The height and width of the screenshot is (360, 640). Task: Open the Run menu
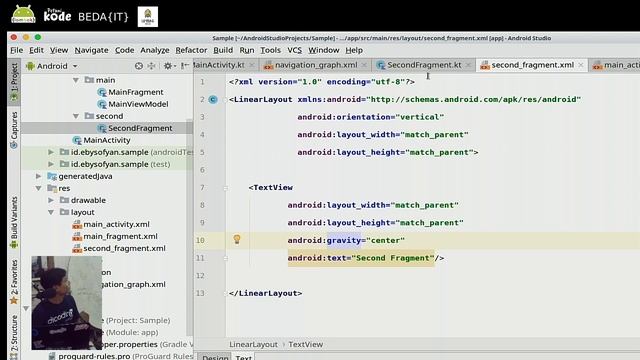(247, 50)
